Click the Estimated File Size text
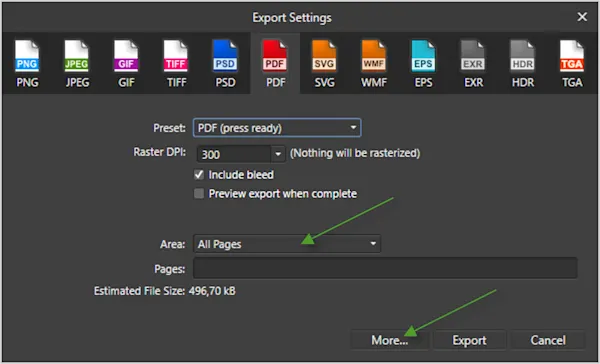 pyautogui.click(x=165, y=291)
